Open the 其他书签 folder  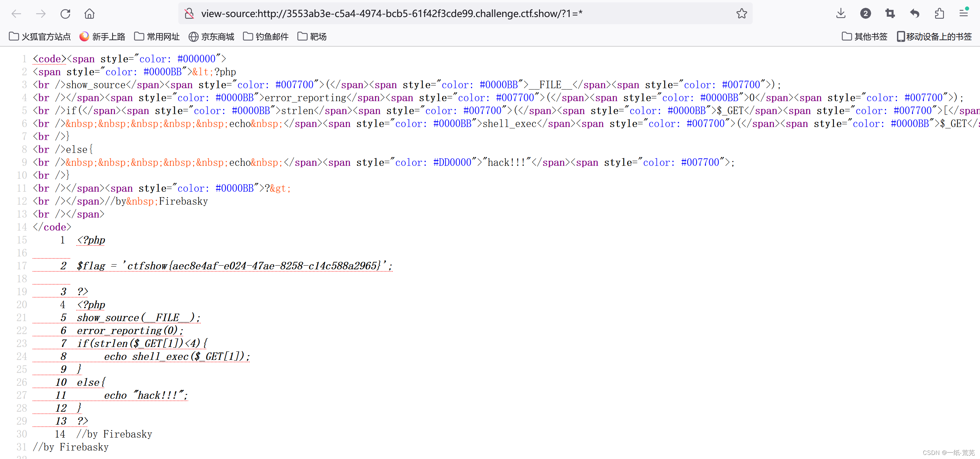tap(865, 36)
